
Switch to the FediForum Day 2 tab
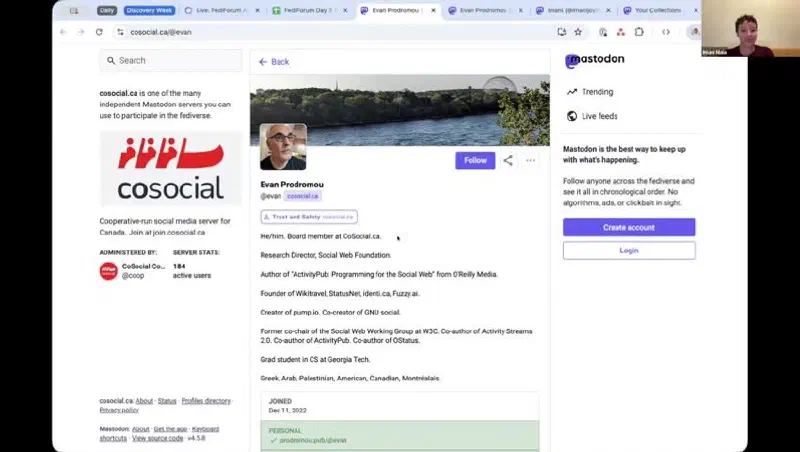(x=310, y=10)
